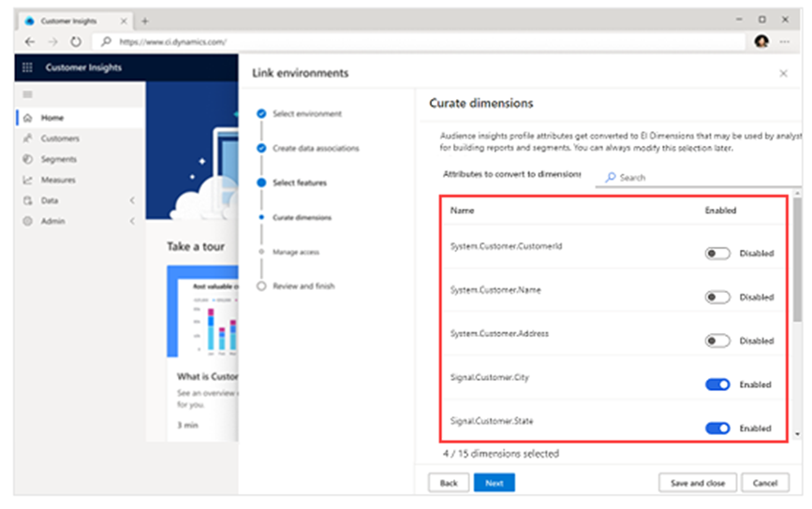Click '4 / 15 dimensions selected' text
Screen dimensions: 812x509
coord(501,454)
